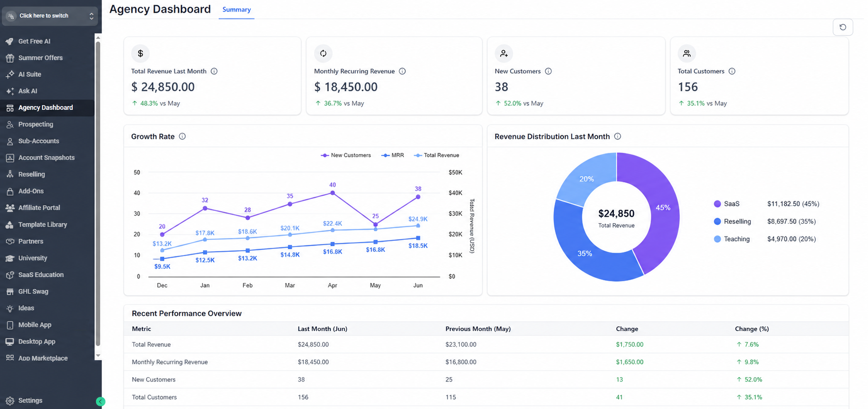Click the GHL Swag store icon
The height and width of the screenshot is (409, 868).
click(x=10, y=292)
